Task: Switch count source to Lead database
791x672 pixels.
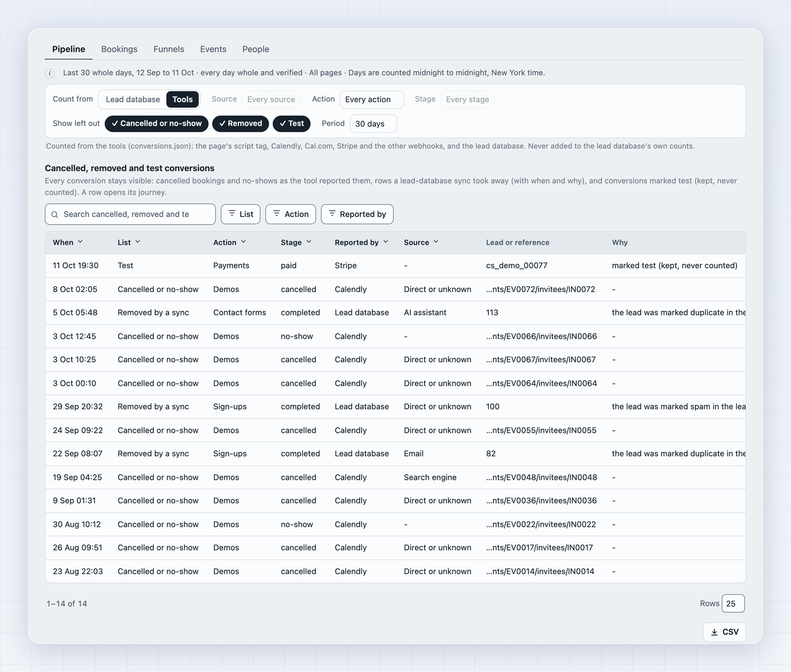Action: (x=132, y=99)
